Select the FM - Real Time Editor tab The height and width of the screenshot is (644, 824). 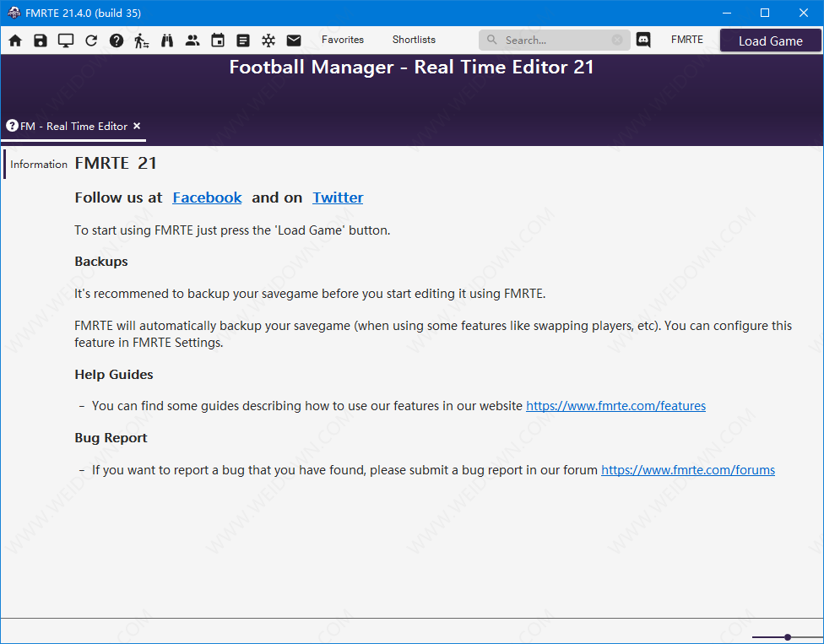pyautogui.click(x=73, y=126)
